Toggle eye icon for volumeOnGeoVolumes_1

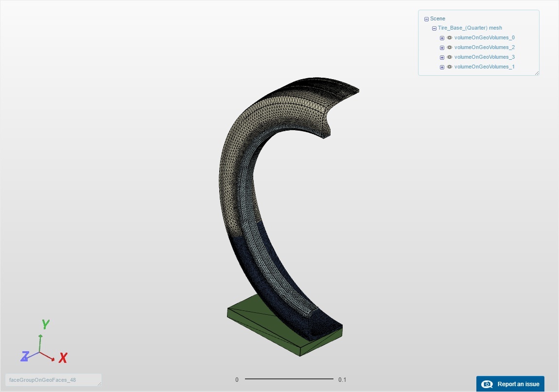tap(450, 67)
